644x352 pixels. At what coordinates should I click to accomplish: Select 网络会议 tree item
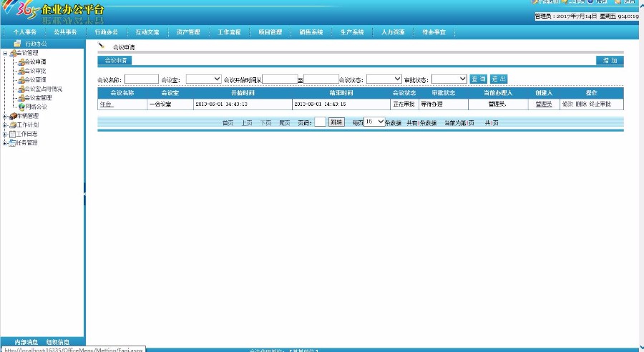click(x=36, y=107)
